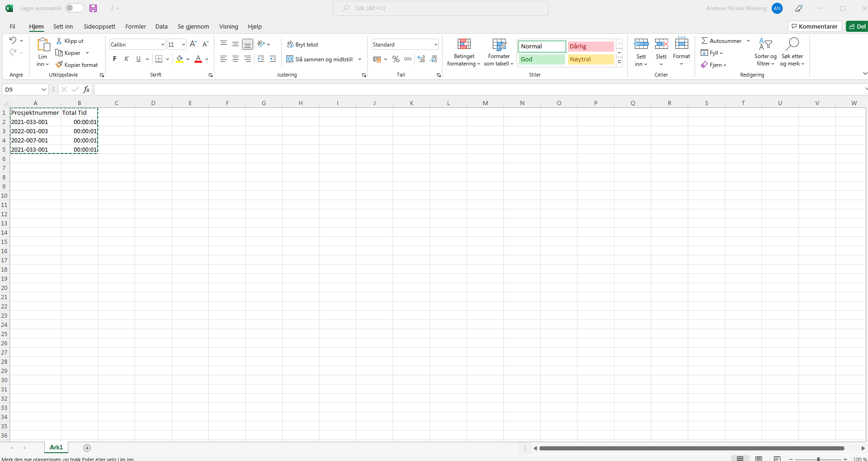Click text orientation icon
The height and width of the screenshot is (461, 868).
tap(261, 44)
